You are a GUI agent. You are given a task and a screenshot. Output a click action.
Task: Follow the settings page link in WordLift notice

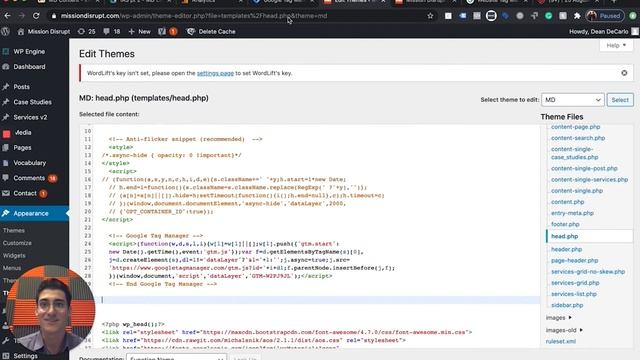coord(215,73)
